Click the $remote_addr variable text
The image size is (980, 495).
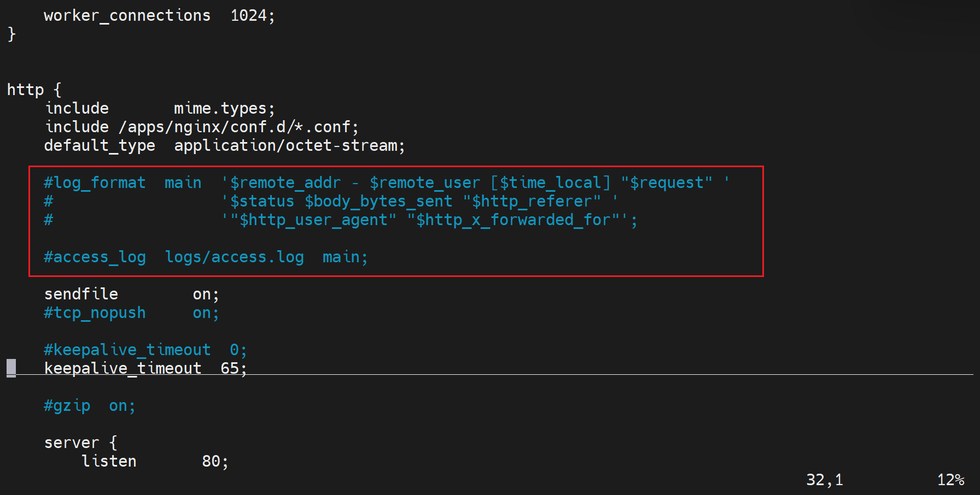(285, 182)
